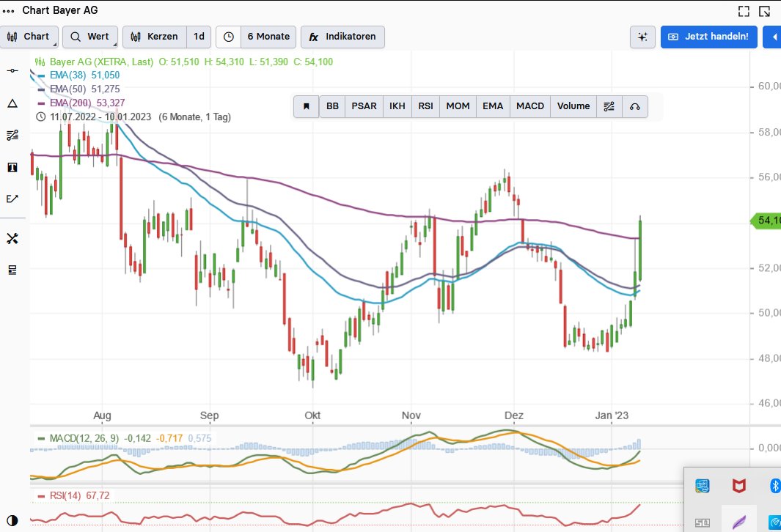The image size is (781, 532).
Task: Select the 1d interval button
Action: tap(199, 37)
